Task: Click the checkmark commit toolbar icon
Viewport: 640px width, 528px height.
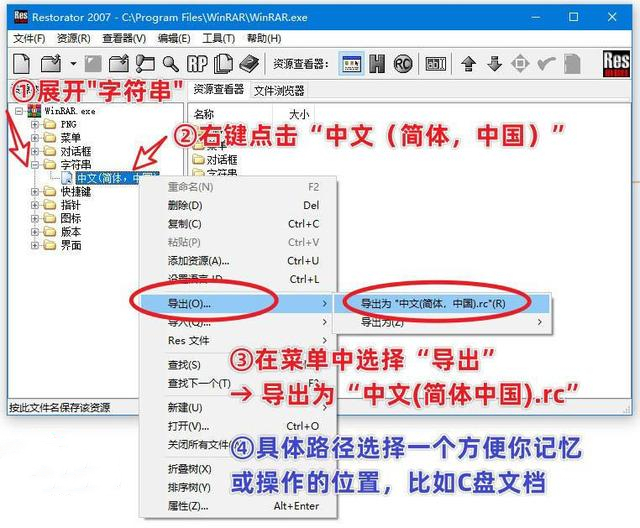Action: pos(546,64)
